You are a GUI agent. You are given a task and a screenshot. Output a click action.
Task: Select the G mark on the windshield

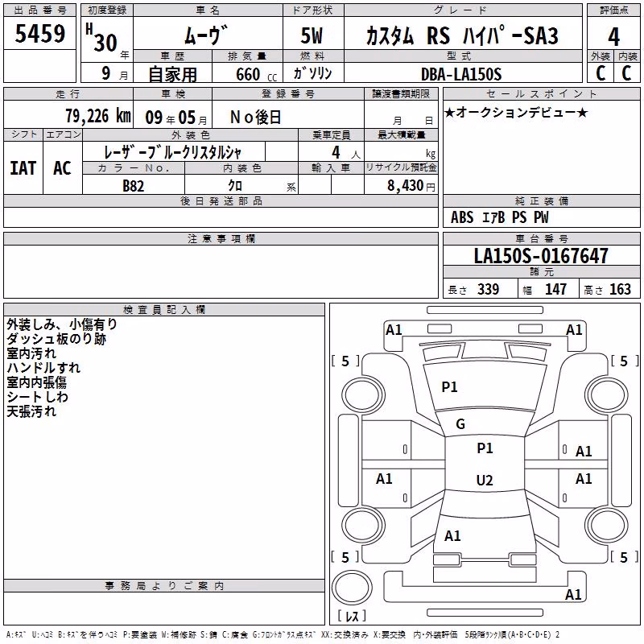click(460, 424)
